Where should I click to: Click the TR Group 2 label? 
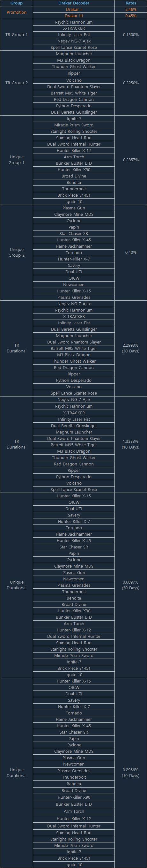17,83
